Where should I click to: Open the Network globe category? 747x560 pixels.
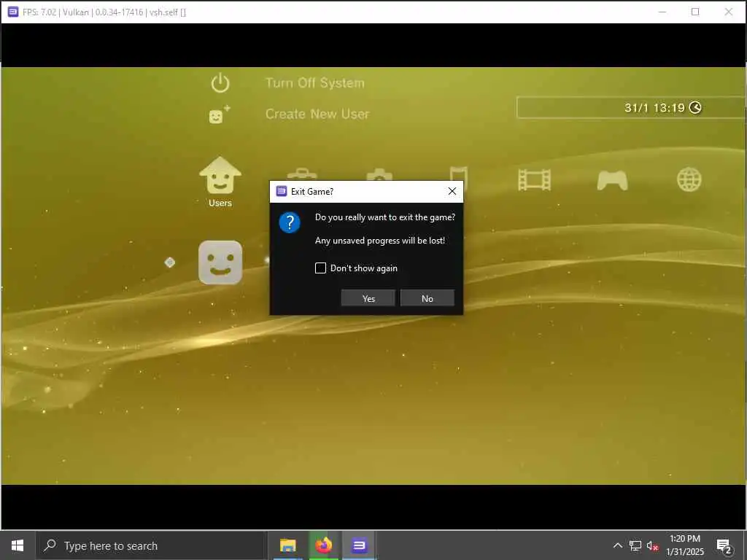pyautogui.click(x=689, y=180)
